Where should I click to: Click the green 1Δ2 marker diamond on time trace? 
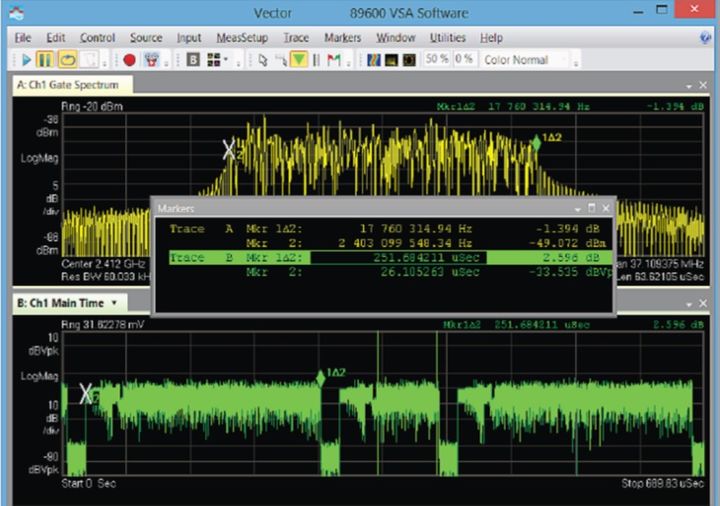[321, 377]
